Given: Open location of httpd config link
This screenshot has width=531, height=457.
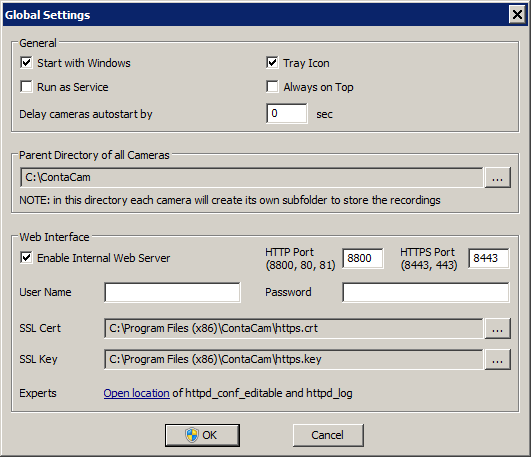Looking at the screenshot, I should [136, 393].
